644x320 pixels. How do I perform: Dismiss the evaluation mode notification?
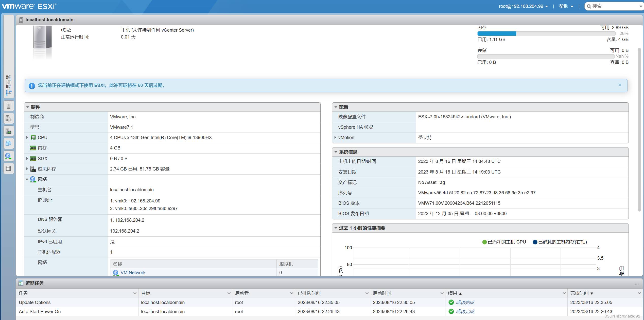point(620,85)
